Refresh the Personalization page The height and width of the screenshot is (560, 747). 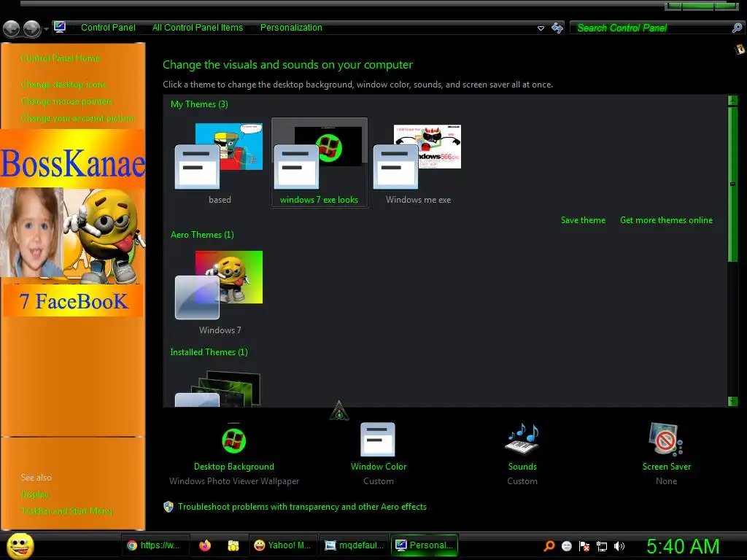pos(557,28)
